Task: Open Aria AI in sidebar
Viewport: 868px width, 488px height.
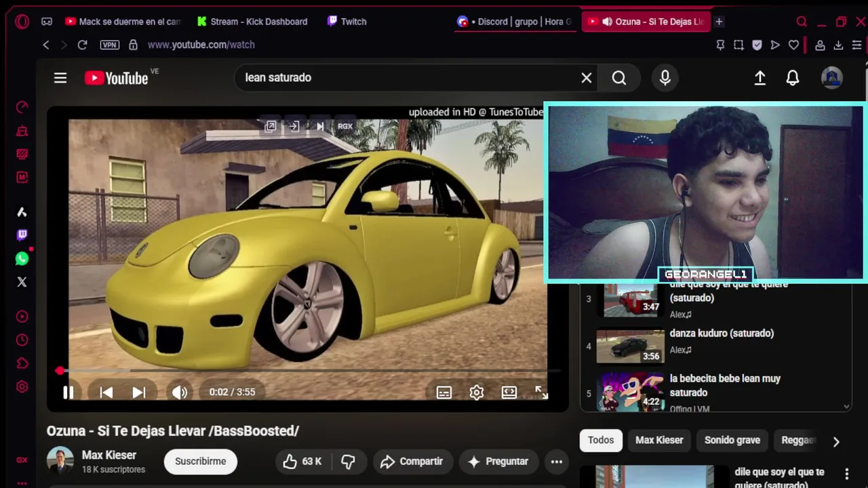Action: point(22,212)
